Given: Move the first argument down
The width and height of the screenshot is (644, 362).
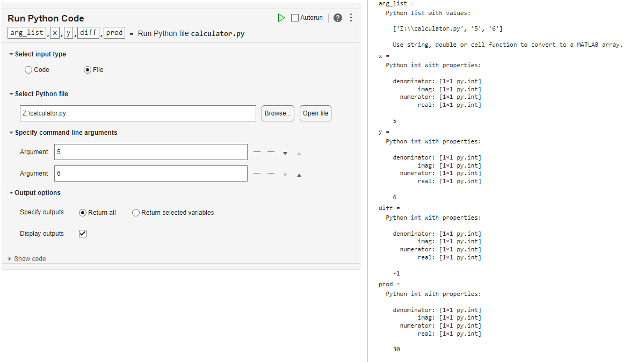Looking at the screenshot, I should point(285,153).
